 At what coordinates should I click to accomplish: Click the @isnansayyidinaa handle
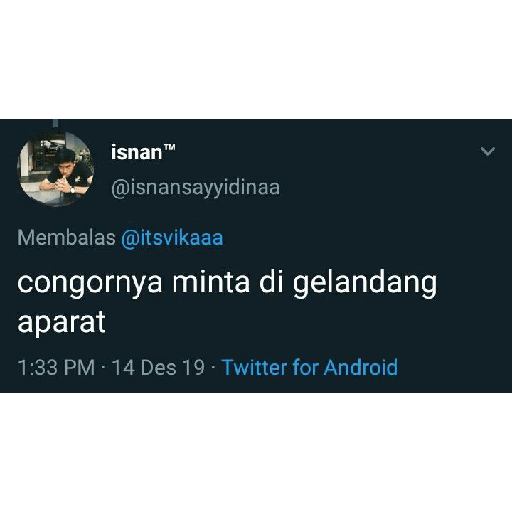pos(195,188)
